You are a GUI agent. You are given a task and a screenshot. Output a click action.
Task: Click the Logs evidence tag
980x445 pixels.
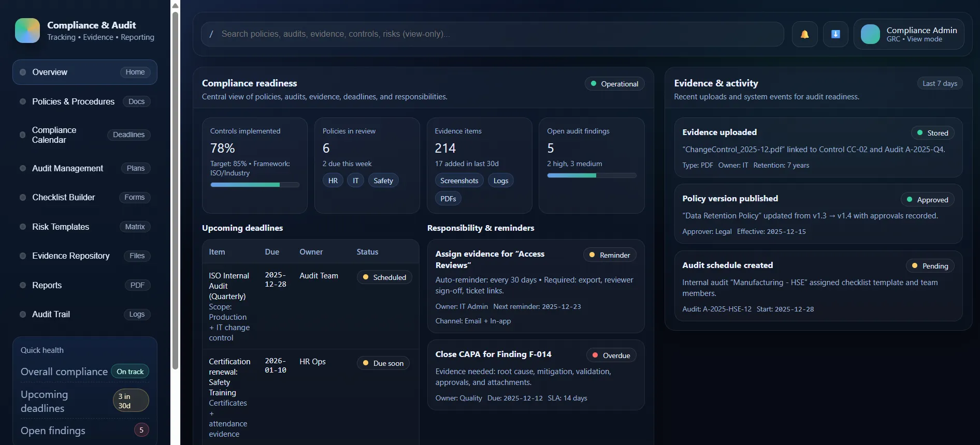pos(501,181)
